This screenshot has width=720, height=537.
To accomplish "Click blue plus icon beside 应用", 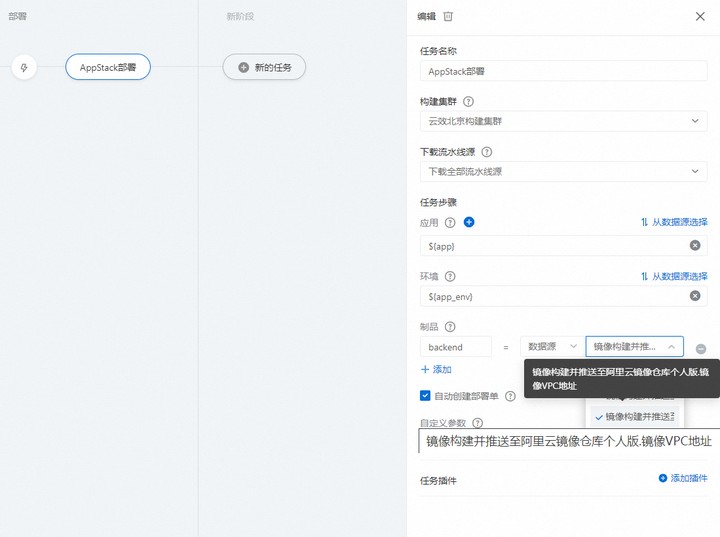I will 469,222.
